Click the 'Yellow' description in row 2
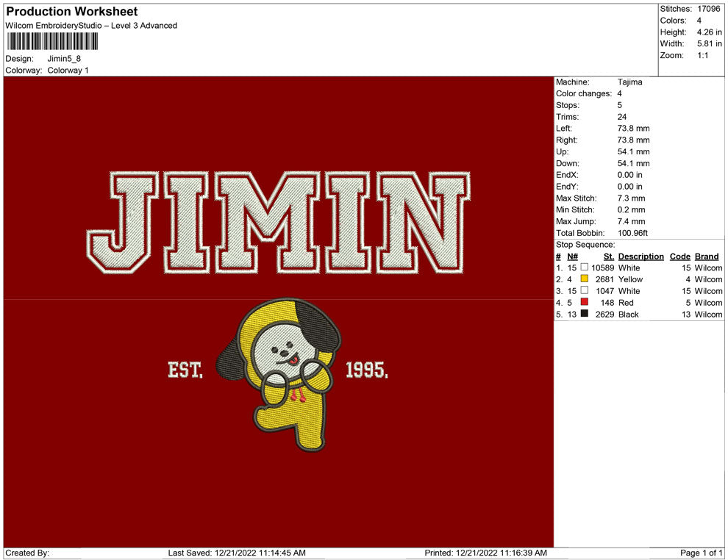 pyautogui.click(x=630, y=279)
